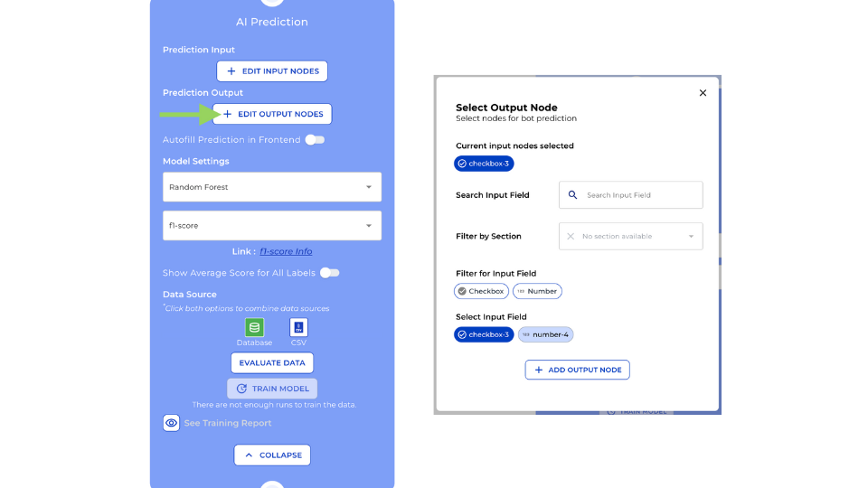Click the Edit Input Nodes button
Screen dimensions: 868x488
coord(272,71)
